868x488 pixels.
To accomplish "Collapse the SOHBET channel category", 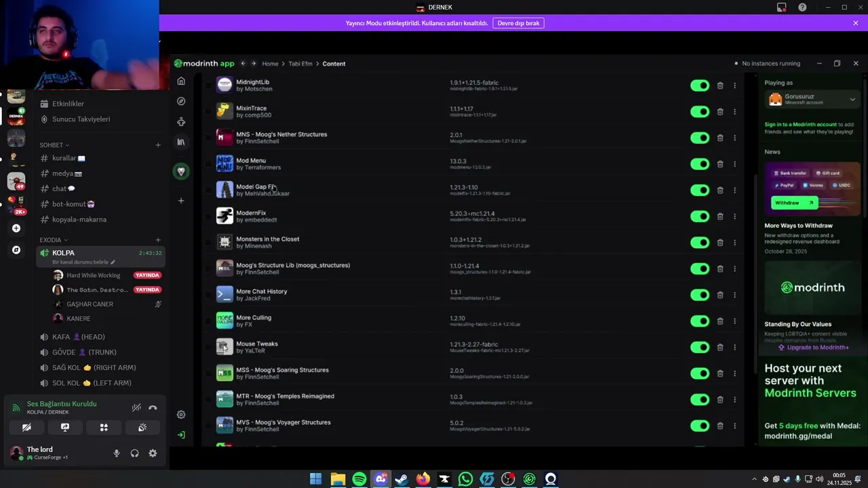I will [x=54, y=145].
